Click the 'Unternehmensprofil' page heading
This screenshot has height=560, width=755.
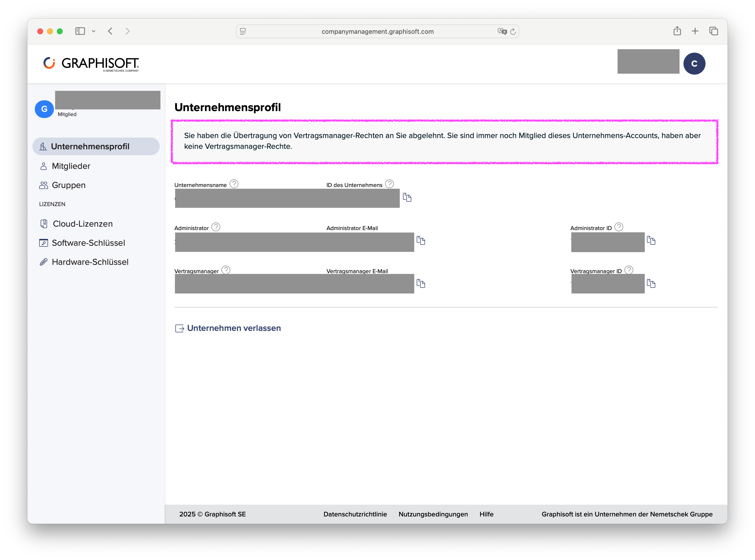pos(228,107)
